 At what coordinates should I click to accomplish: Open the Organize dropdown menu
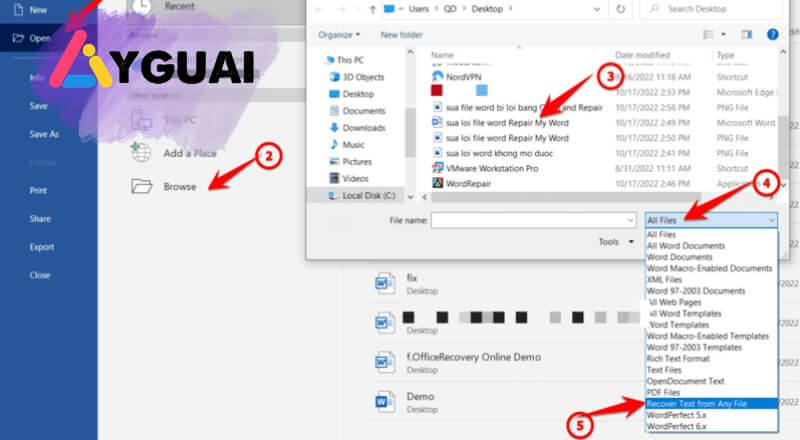click(339, 35)
